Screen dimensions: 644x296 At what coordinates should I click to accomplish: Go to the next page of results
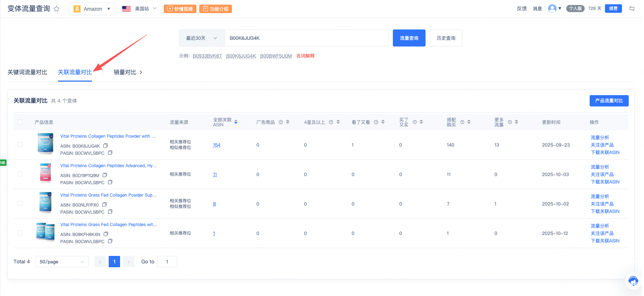[x=129, y=262]
